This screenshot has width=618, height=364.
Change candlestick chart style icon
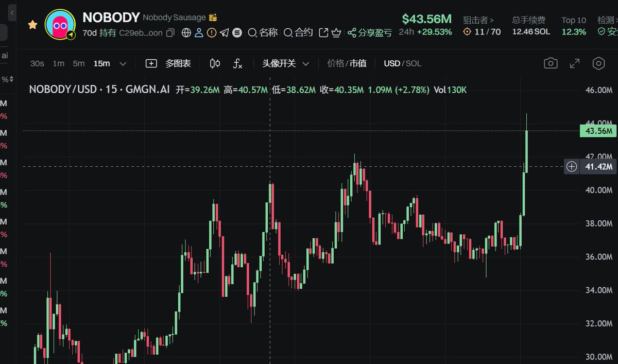pos(215,63)
